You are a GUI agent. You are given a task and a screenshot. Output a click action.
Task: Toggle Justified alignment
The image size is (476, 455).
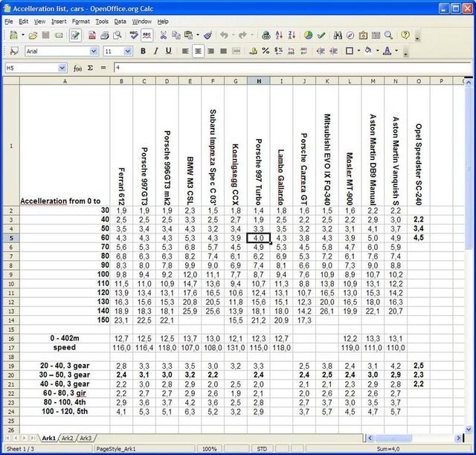tap(223, 51)
